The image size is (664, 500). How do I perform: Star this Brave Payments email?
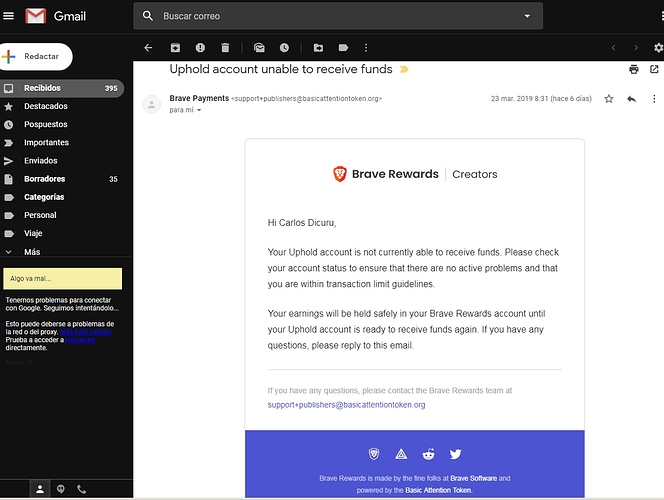pyautogui.click(x=609, y=99)
